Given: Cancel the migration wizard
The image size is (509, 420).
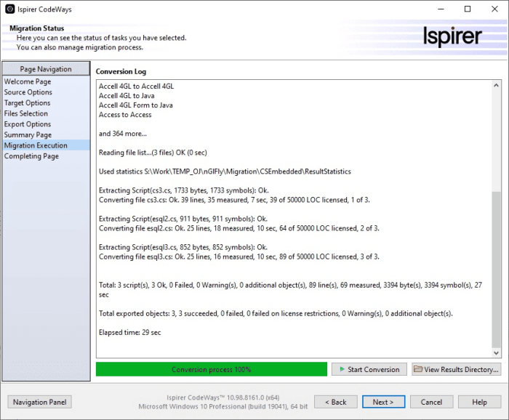Looking at the screenshot, I should pyautogui.click(x=431, y=402).
